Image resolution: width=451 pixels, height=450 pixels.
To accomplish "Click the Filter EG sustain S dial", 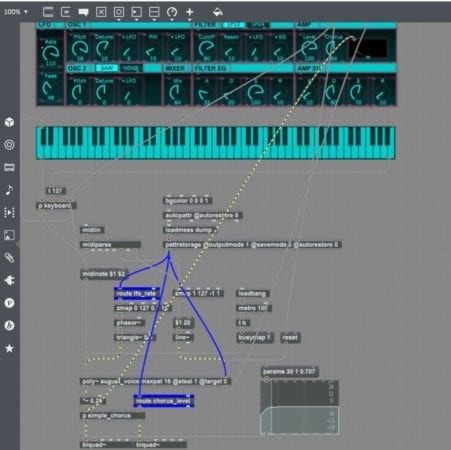I will pyautogui.click(x=255, y=92).
